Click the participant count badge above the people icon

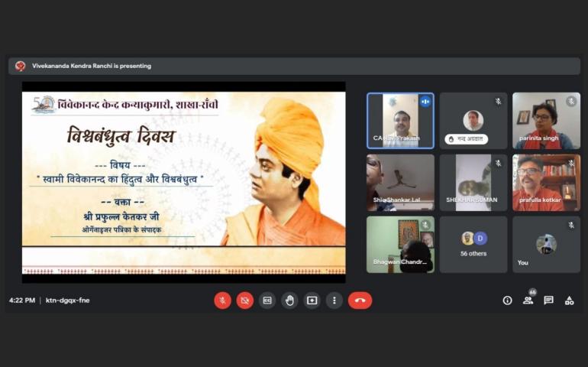[x=532, y=292]
